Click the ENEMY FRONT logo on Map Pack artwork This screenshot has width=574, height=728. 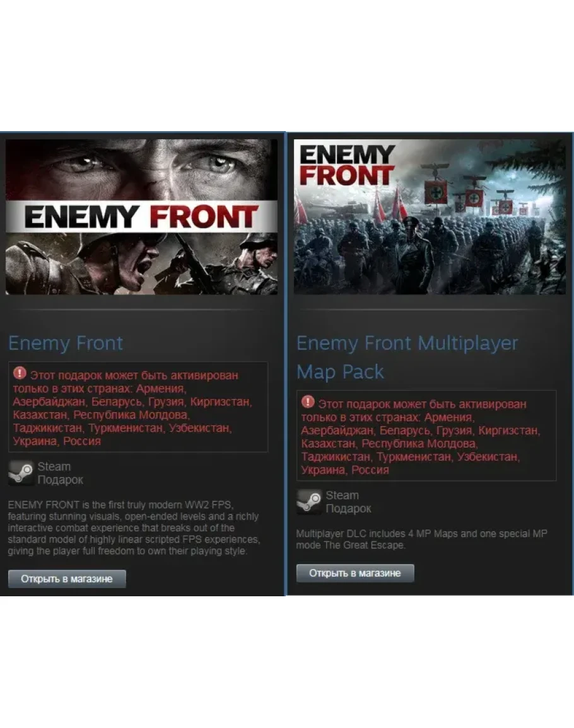(347, 165)
